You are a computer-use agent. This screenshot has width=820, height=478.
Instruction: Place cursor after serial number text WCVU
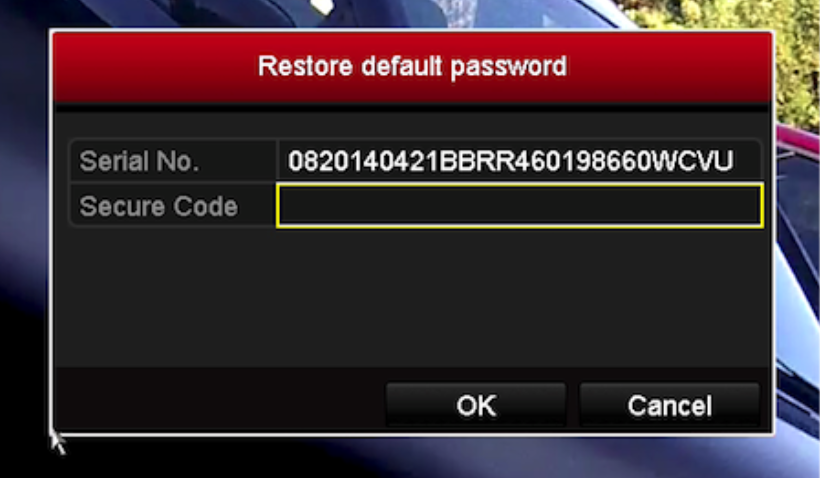point(736,161)
